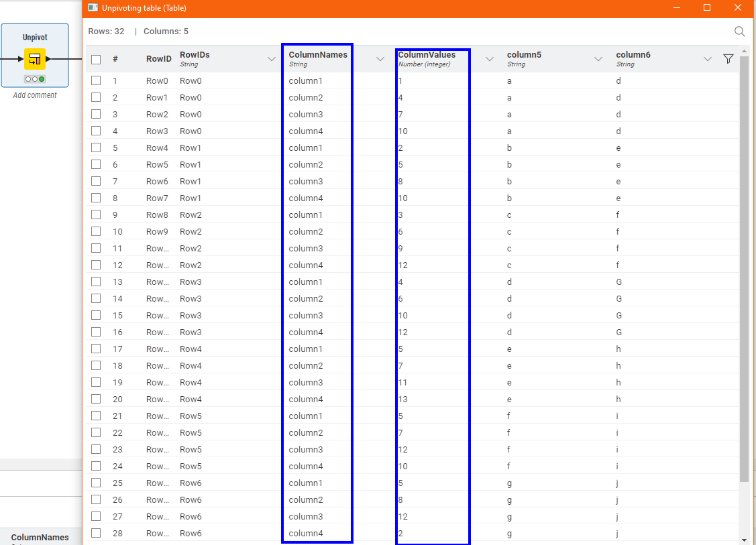
Task: Open the ColumnNames column dropdown arrow
Action: point(380,59)
